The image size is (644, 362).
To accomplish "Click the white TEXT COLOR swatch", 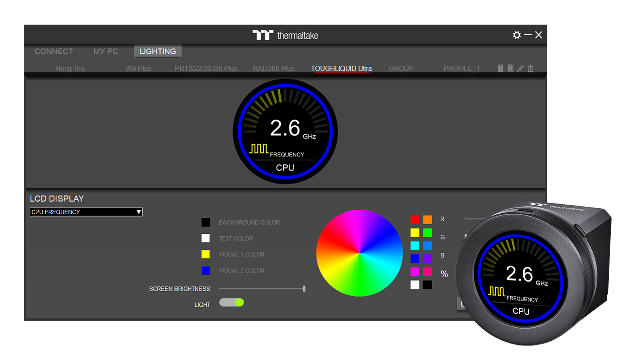I will click(206, 238).
